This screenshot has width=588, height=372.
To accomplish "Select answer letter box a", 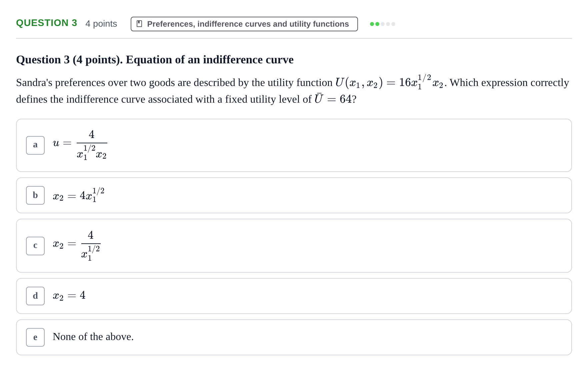I will click(x=35, y=145).
